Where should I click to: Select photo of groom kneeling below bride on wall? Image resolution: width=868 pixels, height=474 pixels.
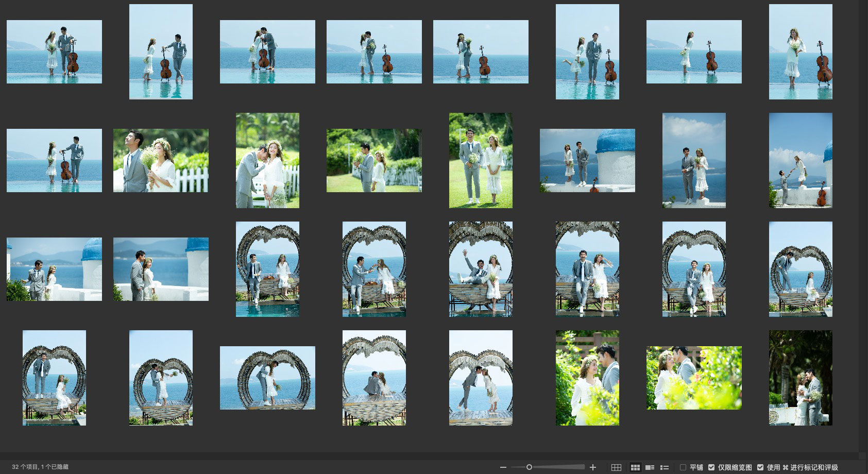click(x=800, y=160)
